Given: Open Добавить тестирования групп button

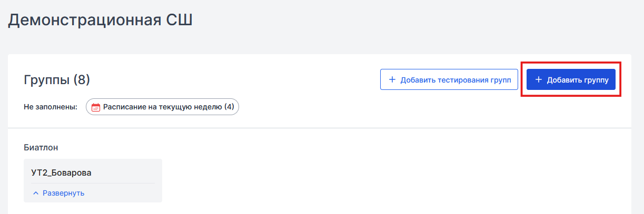Looking at the screenshot, I should click(449, 80).
